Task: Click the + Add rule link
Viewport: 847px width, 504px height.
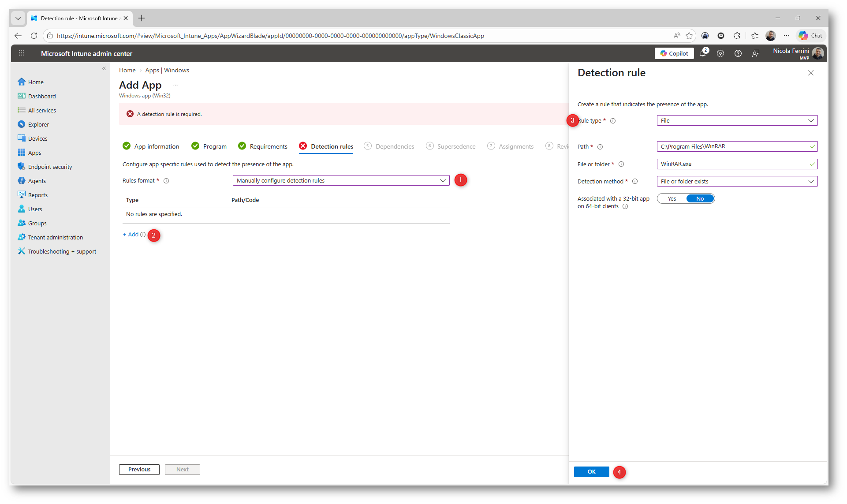Action: pos(131,235)
